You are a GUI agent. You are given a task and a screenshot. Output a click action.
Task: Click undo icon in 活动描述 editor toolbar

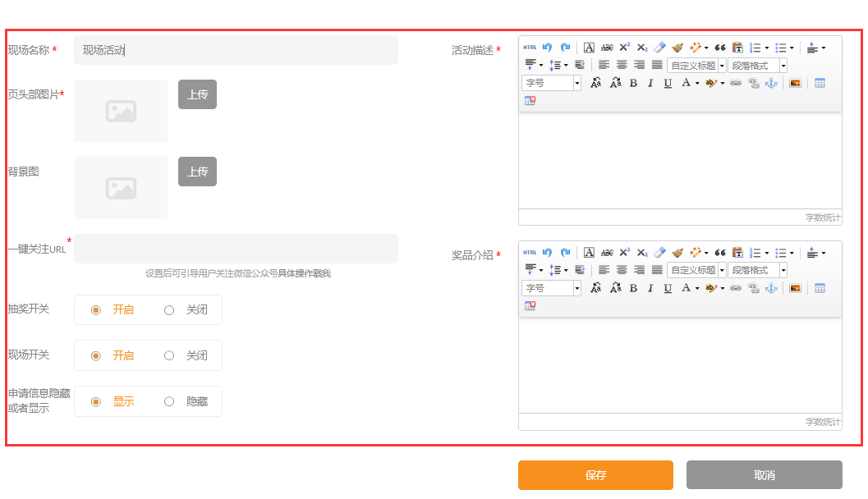pyautogui.click(x=548, y=48)
